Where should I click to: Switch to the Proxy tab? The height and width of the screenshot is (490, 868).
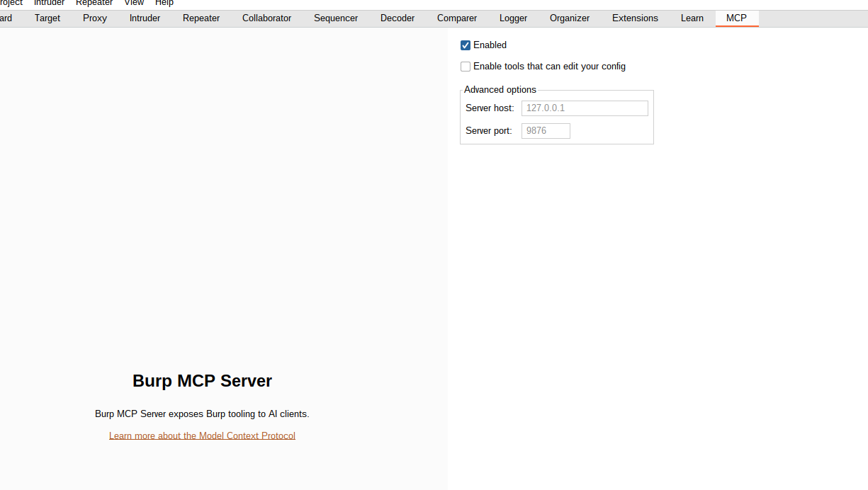pos(95,18)
